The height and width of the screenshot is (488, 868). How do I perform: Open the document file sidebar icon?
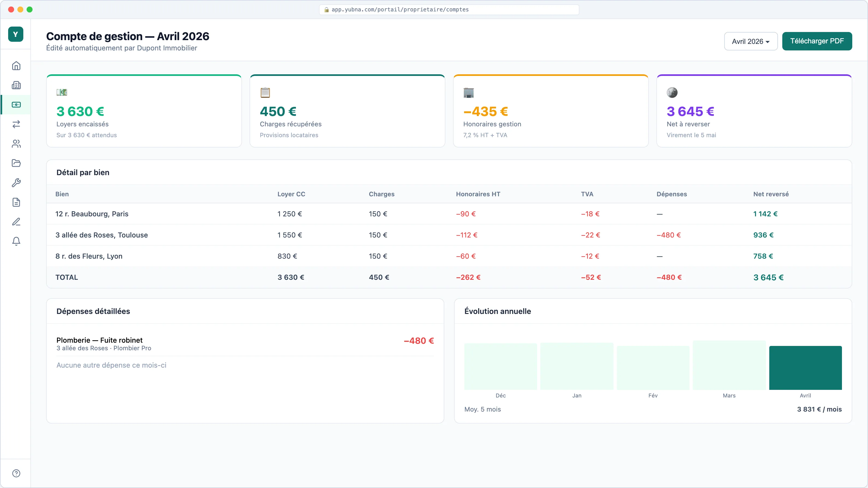(16, 203)
